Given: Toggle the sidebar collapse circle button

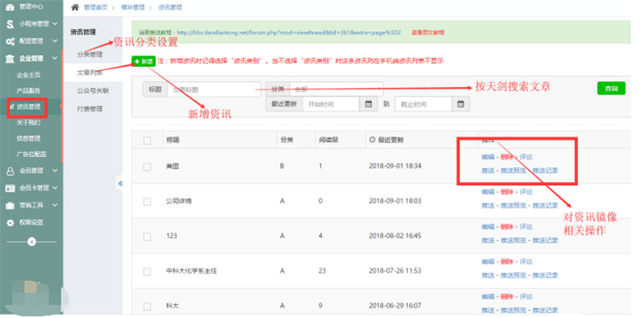Looking at the screenshot, I should coord(31,242).
